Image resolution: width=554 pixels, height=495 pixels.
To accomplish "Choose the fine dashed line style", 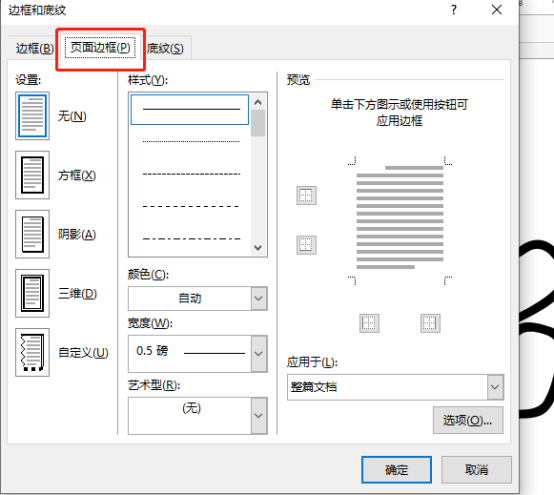I will 191,174.
